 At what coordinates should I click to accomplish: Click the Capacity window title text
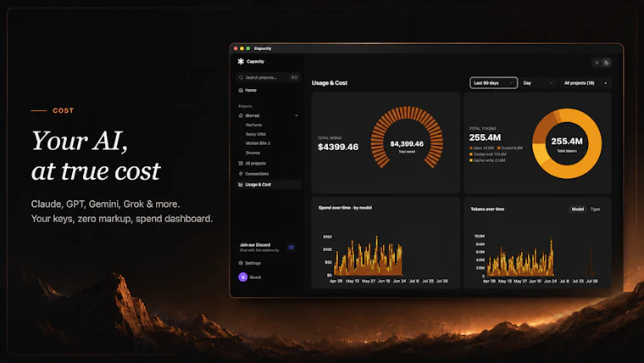(263, 48)
